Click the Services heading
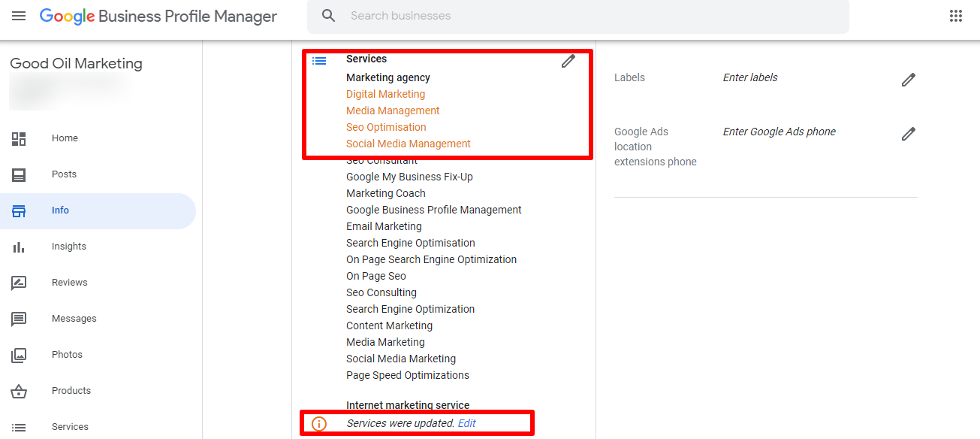980x439 pixels. 366,59
